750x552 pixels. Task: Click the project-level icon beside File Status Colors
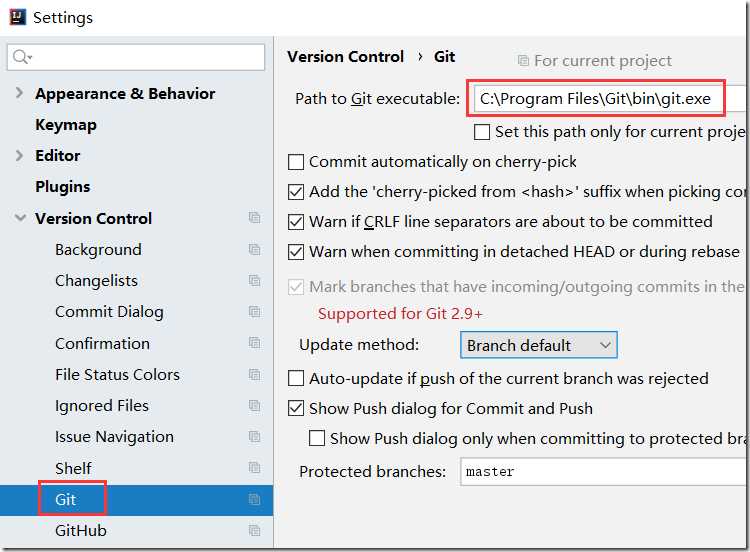pyautogui.click(x=255, y=375)
